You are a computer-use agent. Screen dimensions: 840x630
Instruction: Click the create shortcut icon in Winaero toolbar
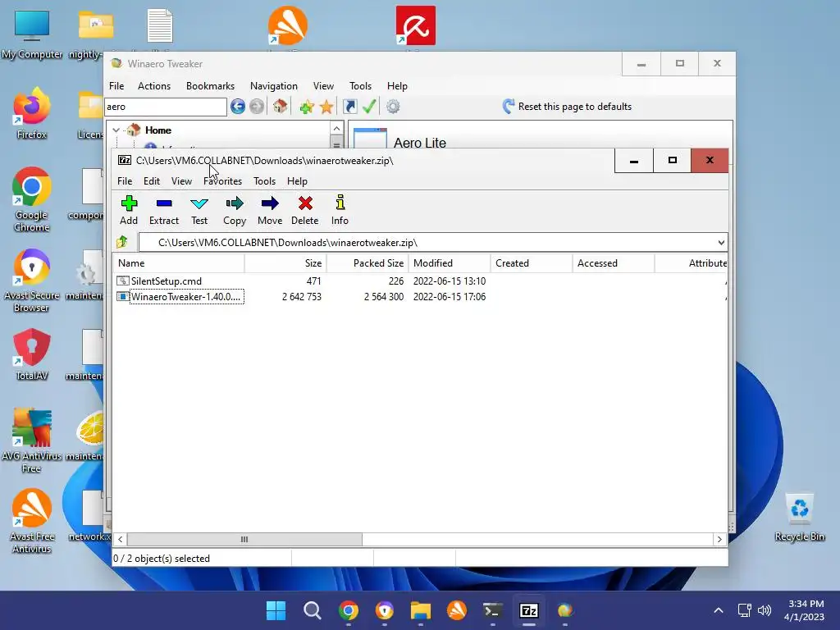click(x=349, y=107)
